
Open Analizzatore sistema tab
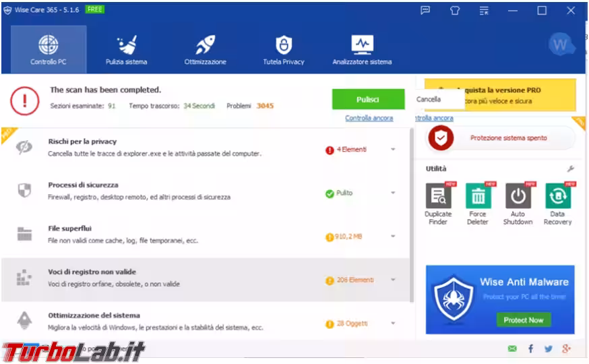click(362, 49)
